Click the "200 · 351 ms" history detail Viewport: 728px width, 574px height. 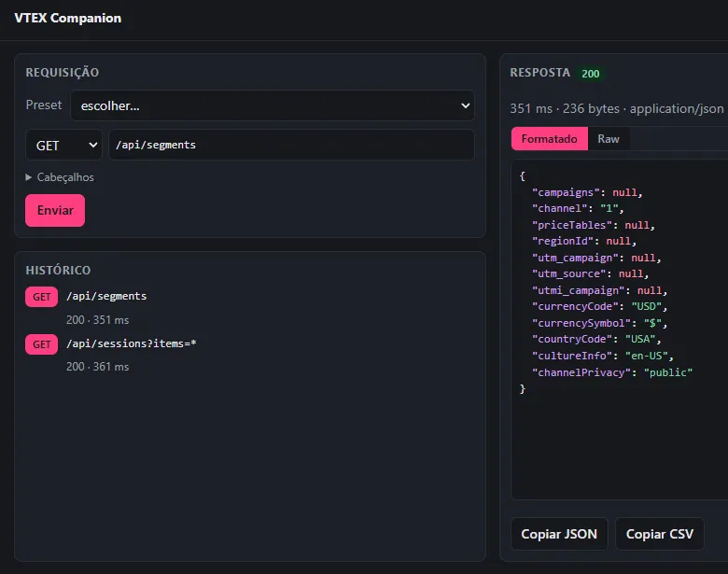[x=97, y=320]
